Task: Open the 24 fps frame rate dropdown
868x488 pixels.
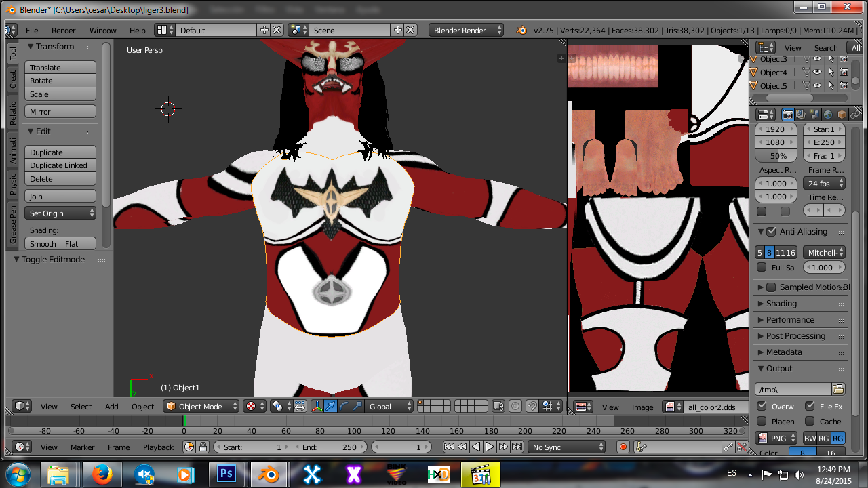Action: [824, 183]
